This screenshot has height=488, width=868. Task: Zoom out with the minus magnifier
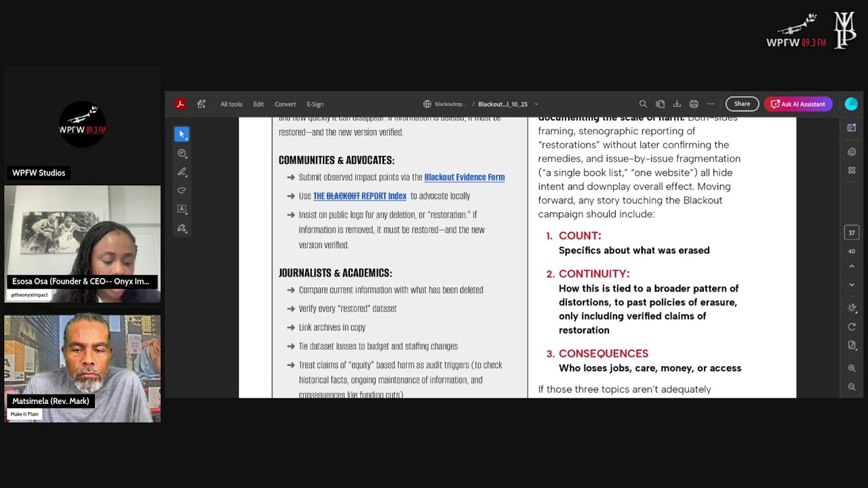click(852, 387)
